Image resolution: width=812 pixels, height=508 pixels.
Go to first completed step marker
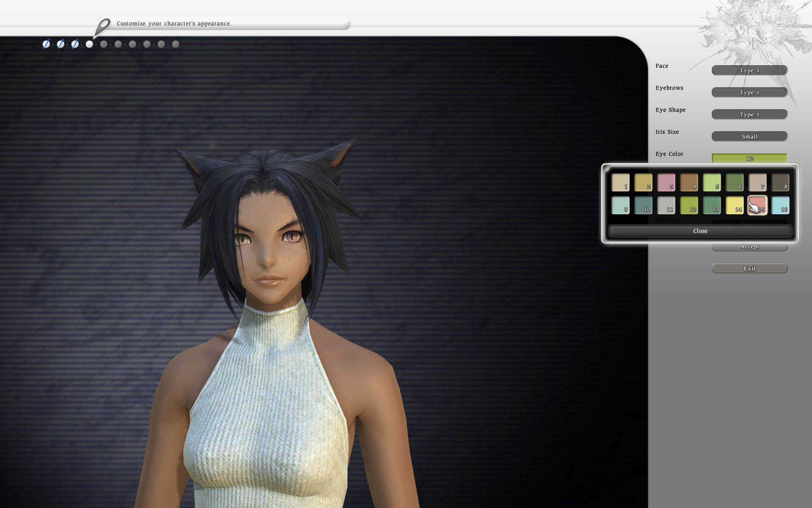46,44
